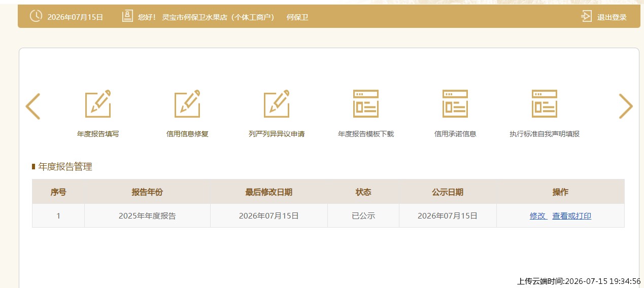
Task: Click the 报告年份 column header
Action: pos(147,192)
